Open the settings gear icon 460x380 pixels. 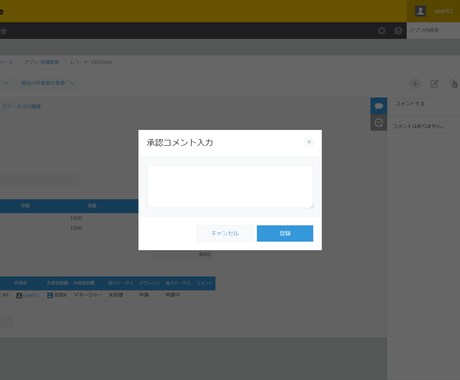point(382,31)
